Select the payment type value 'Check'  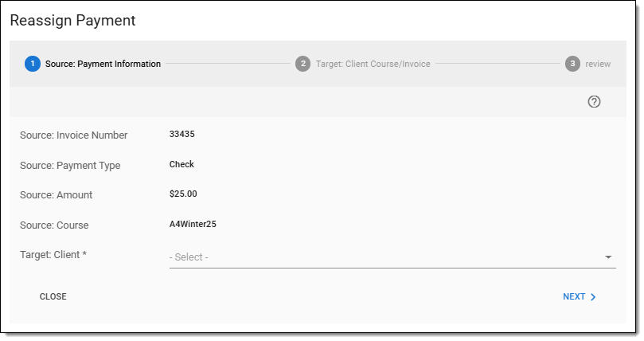[x=181, y=164]
